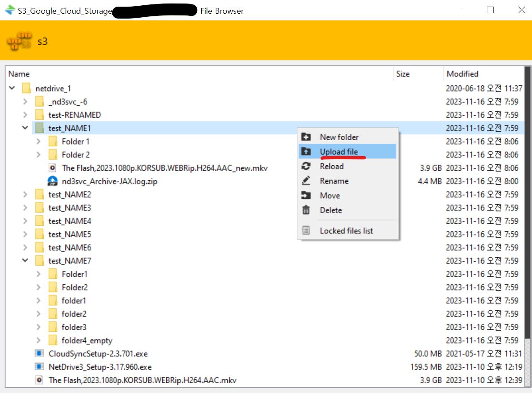Expand the test_NAME3 folder
The height and width of the screenshot is (393, 532).
(x=25, y=208)
